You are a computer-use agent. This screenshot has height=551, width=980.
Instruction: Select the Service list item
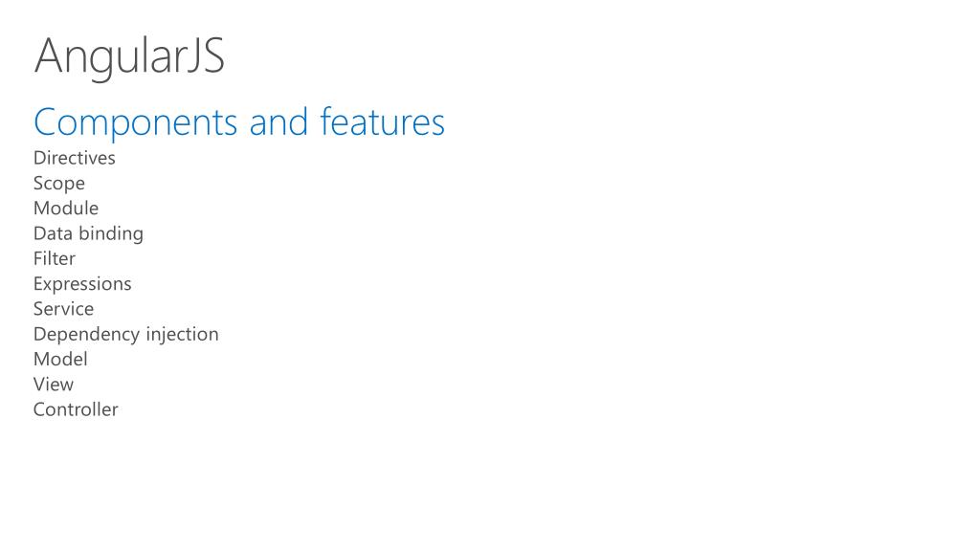(64, 309)
